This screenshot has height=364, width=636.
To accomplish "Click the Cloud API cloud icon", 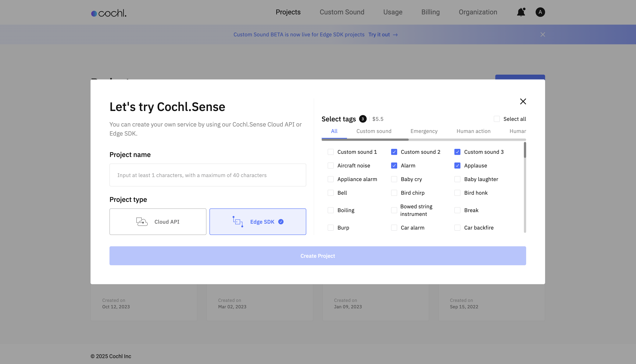I will [142, 222].
